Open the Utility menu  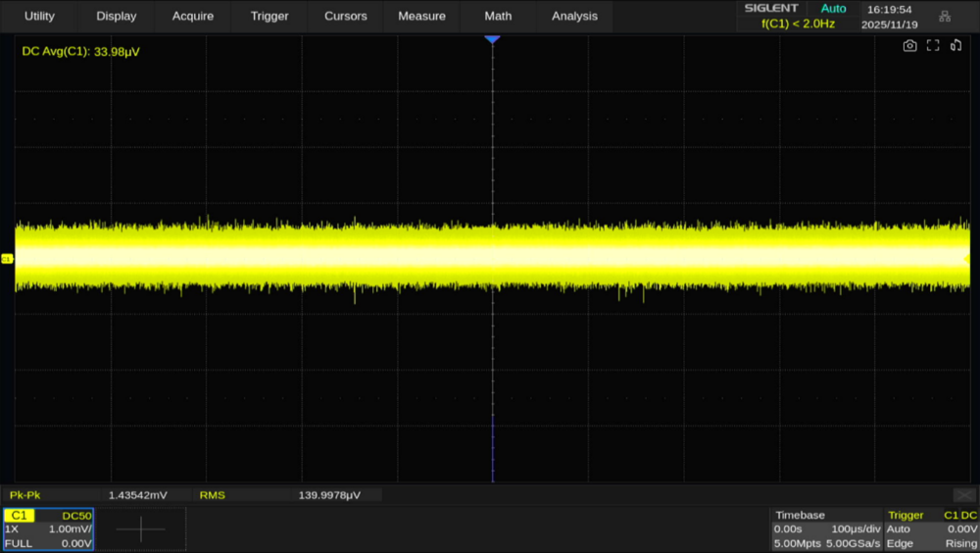tap(39, 16)
